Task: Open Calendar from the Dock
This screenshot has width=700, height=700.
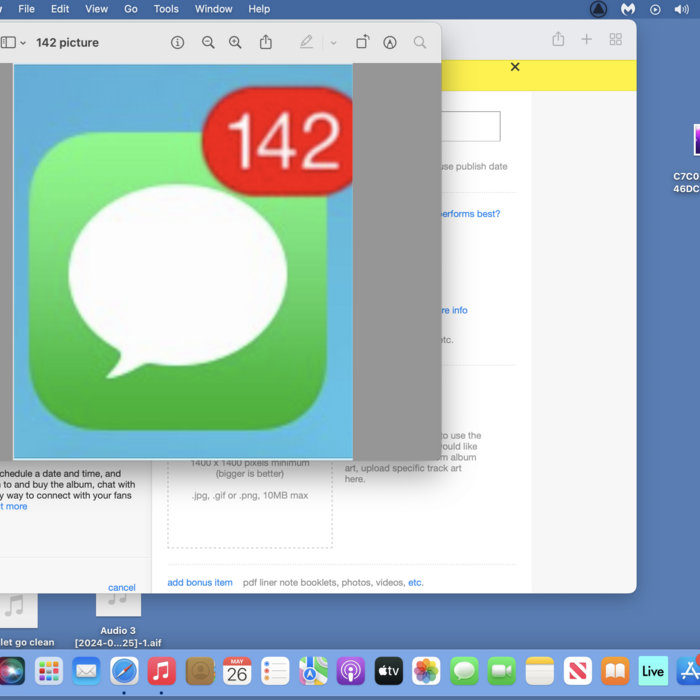Action: (x=237, y=671)
